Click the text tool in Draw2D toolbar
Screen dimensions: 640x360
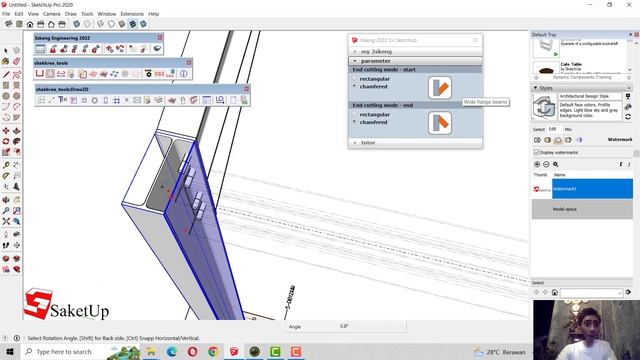[x=62, y=100]
